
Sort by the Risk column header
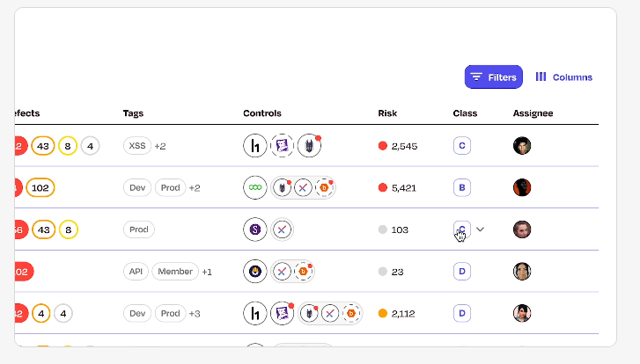(x=387, y=113)
